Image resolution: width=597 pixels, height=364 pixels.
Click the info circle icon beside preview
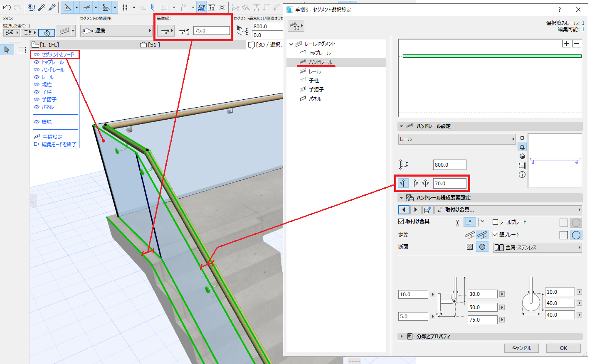pos(522,175)
